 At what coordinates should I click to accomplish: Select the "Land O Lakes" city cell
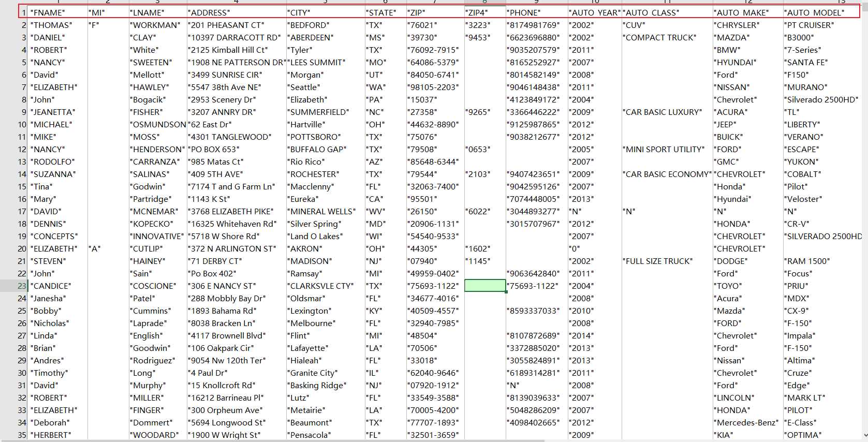[x=326, y=236]
